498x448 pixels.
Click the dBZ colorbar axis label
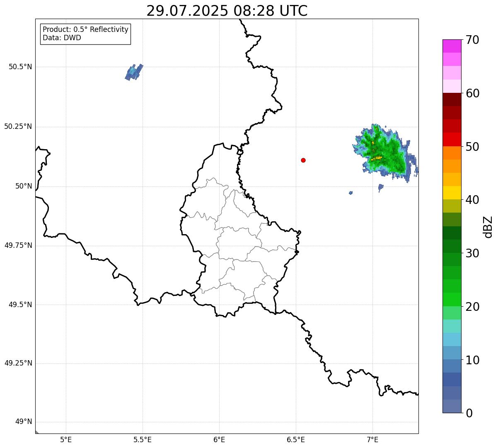[x=488, y=226]
